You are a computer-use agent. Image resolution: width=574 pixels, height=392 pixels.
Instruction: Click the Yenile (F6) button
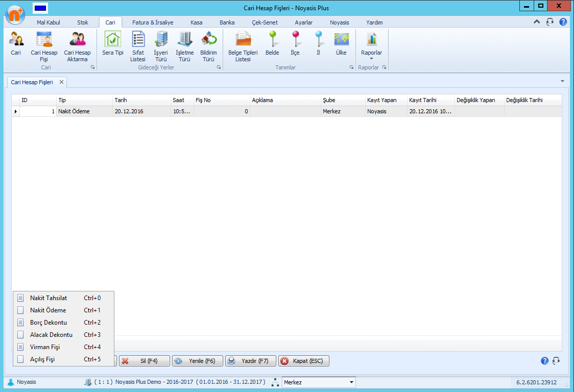[x=198, y=361]
